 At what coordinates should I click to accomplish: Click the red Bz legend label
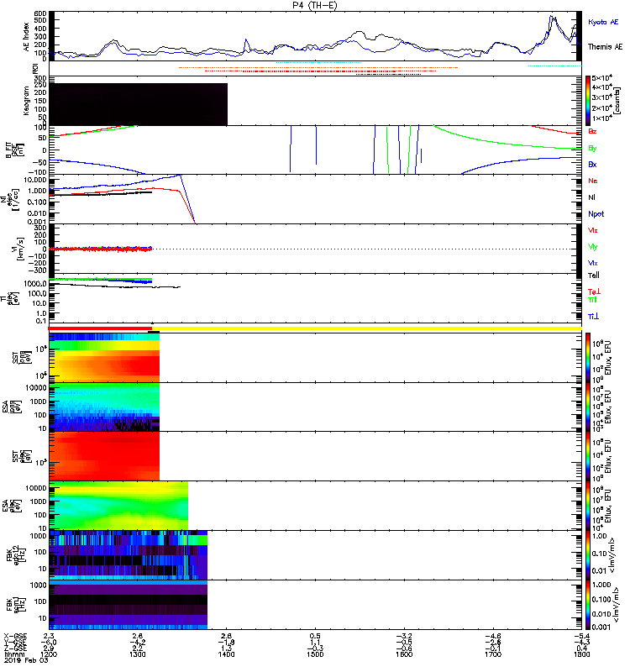click(592, 131)
